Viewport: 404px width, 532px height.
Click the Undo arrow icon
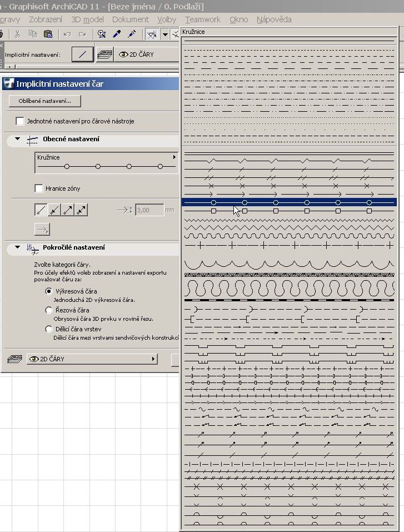67,34
